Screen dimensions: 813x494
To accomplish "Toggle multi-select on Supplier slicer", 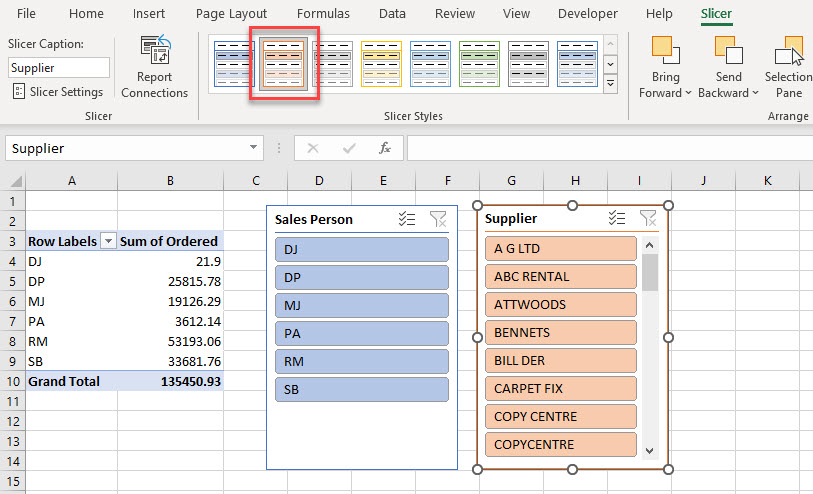I will (x=617, y=219).
